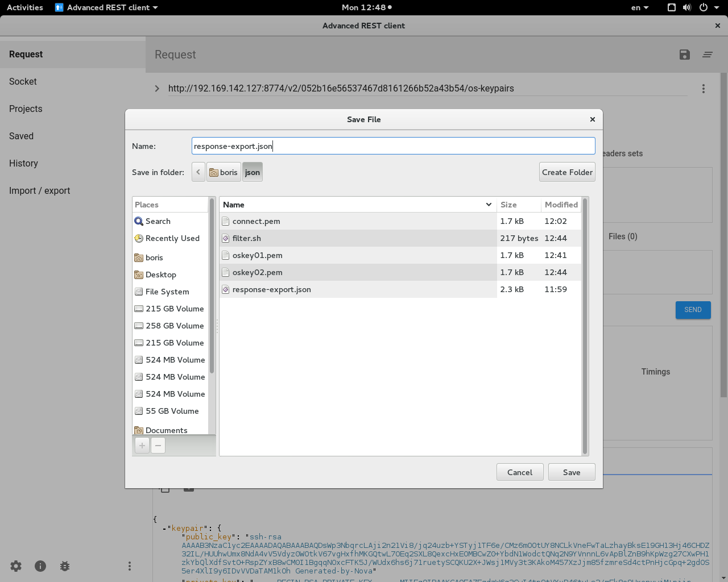Click the path back arrow button

(198, 172)
